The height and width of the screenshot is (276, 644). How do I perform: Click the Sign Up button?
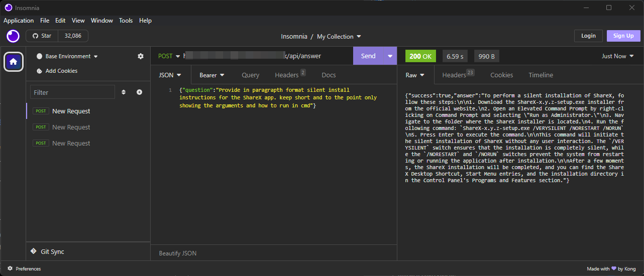coord(623,36)
